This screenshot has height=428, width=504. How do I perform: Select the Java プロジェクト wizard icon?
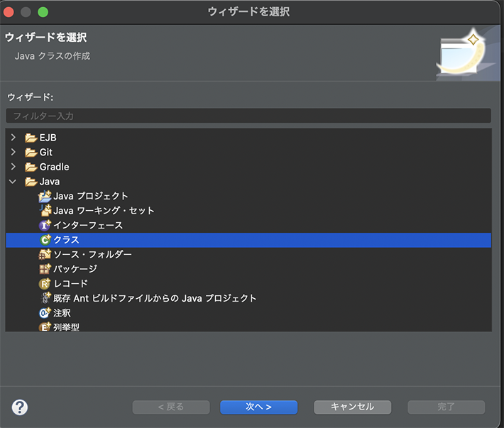click(45, 196)
